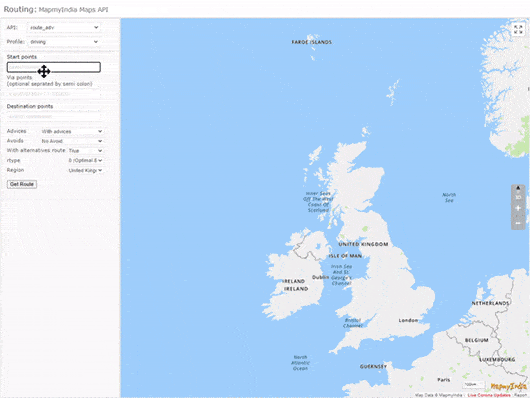This screenshot has height=398, width=530.
Task: Focus the Start points input field
Action: coord(54,67)
